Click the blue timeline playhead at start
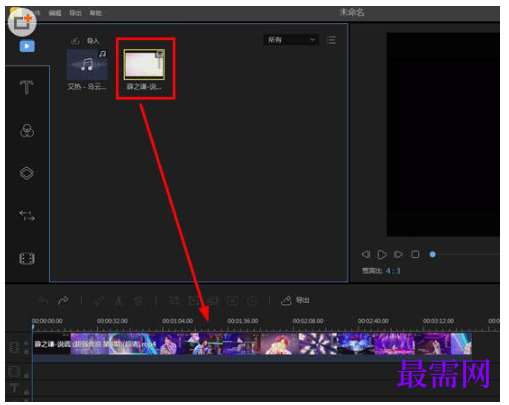Viewport: 509px width, 405px height. [x=33, y=328]
